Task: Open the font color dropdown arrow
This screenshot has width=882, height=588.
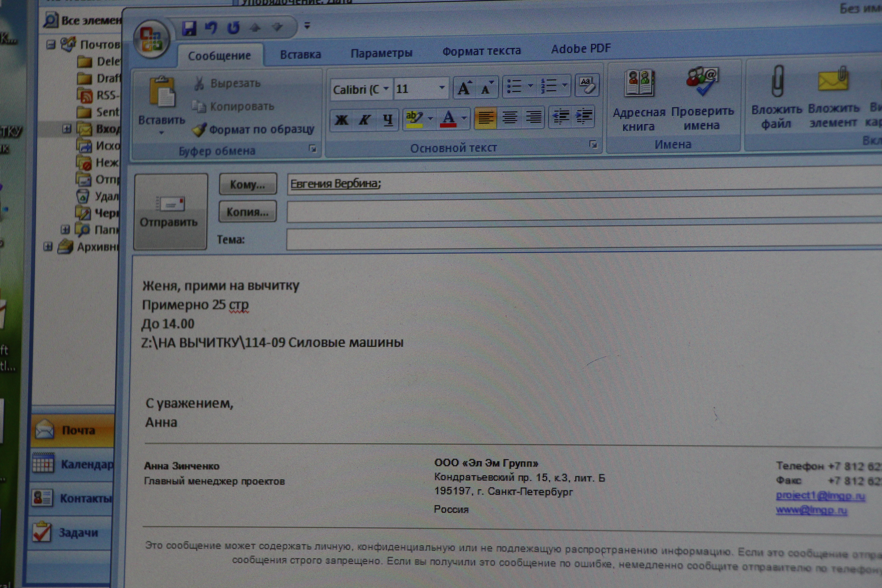Action: click(464, 118)
